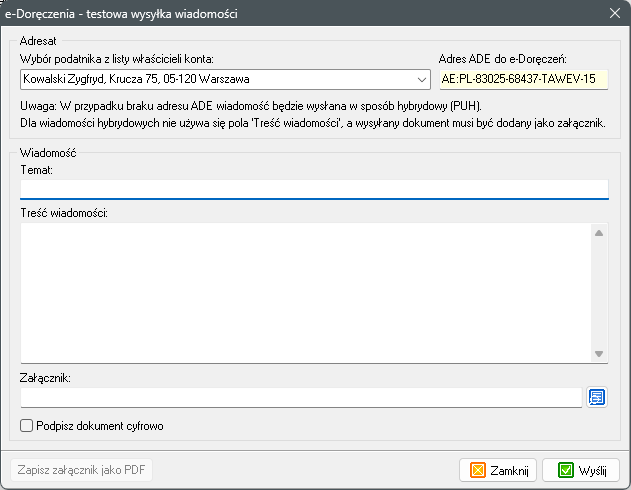This screenshot has width=631, height=490.
Task: Click the message area scrollbar track
Action: click(599, 293)
